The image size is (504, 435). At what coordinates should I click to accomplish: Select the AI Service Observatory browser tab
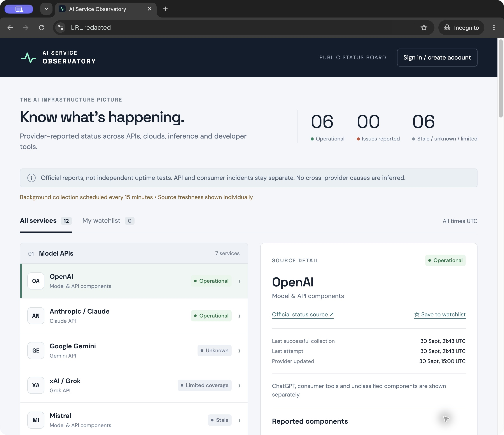click(x=106, y=9)
